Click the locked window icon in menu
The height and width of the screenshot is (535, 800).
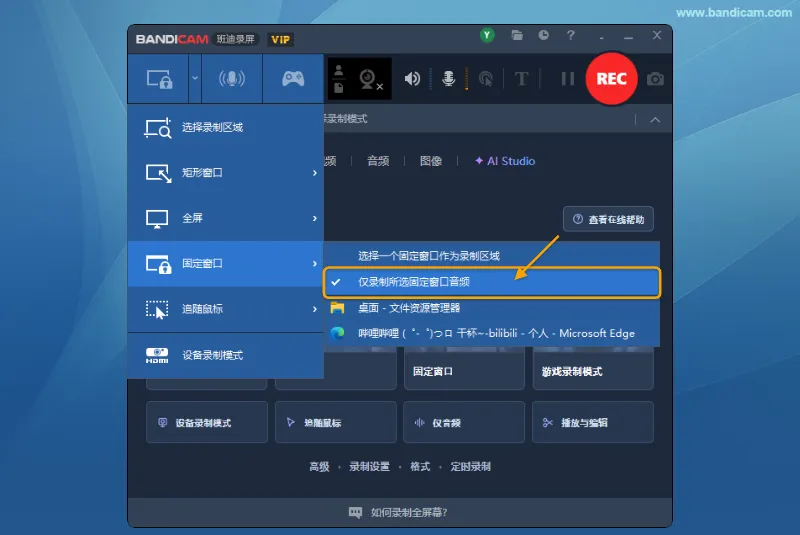tap(158, 264)
